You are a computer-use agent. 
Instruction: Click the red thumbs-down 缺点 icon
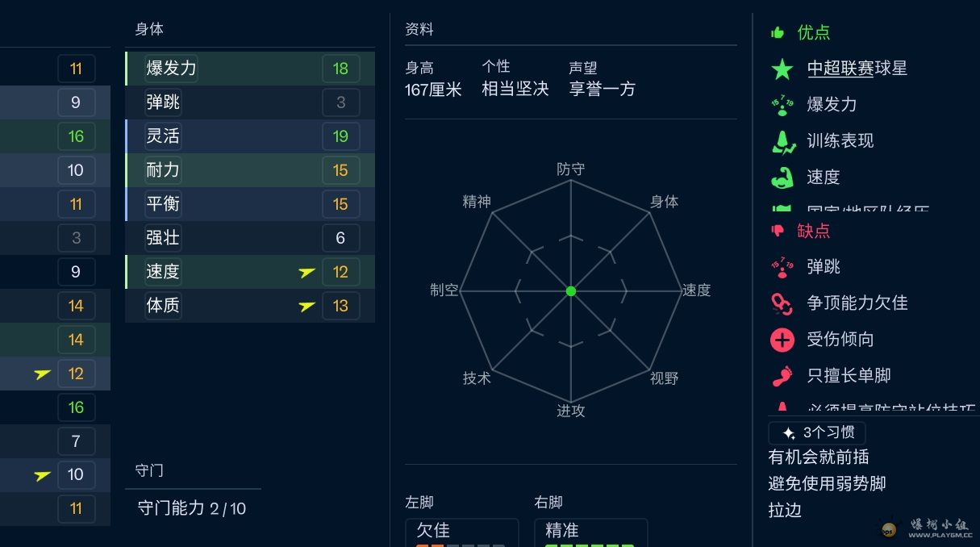778,231
